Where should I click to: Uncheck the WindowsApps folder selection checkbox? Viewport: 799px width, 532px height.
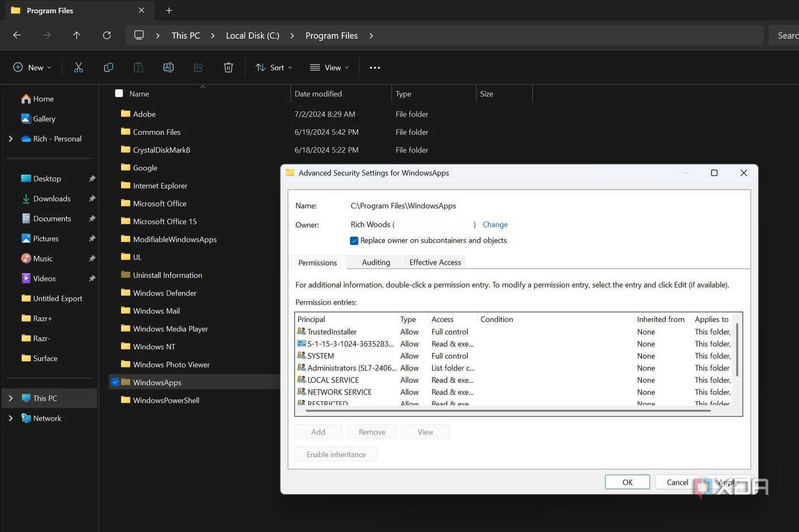[x=115, y=382]
